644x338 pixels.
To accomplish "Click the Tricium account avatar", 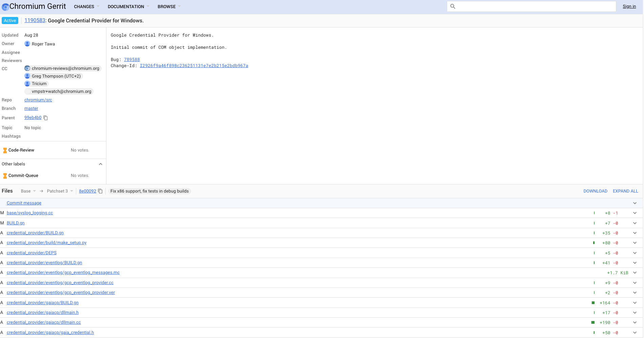I will 27,84.
